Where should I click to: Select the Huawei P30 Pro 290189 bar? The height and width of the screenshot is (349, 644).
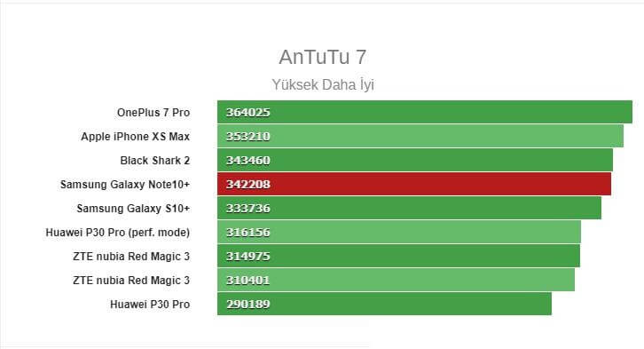tap(384, 304)
